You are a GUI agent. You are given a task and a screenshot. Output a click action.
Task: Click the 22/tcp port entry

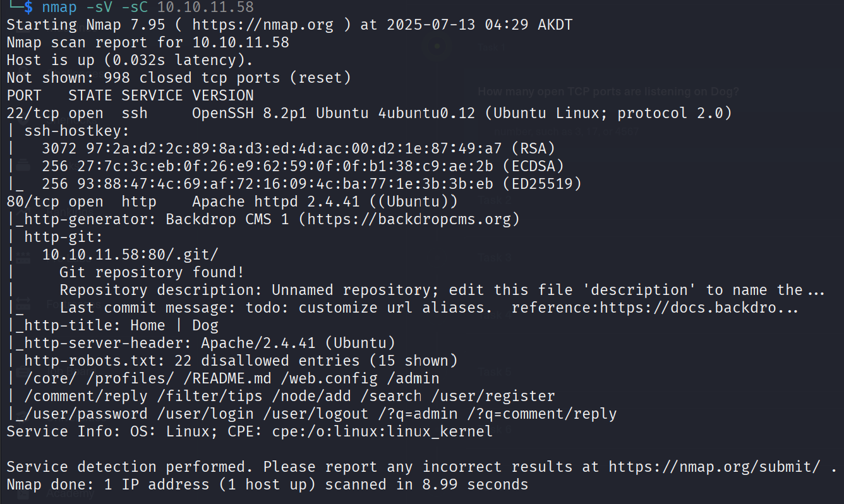pyautogui.click(x=28, y=113)
